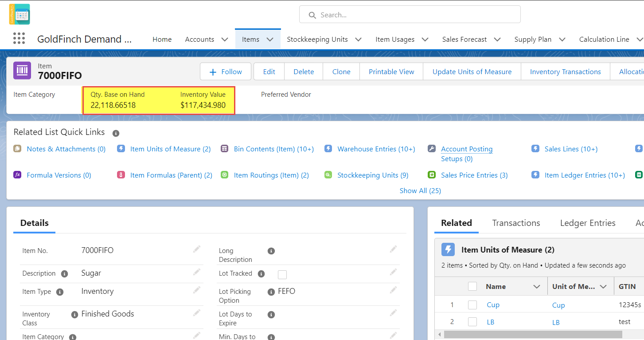
Task: Click the Bin Contents (Item) icon
Action: (x=224, y=149)
